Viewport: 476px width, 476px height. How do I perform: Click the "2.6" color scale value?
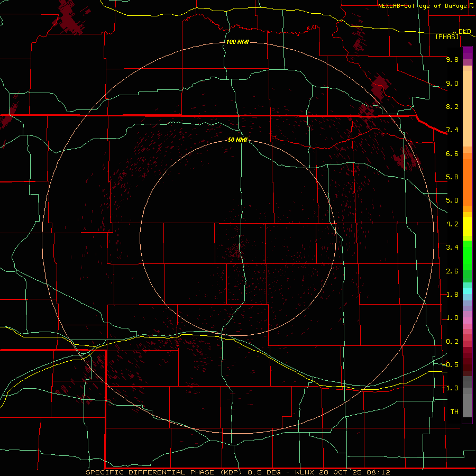[452, 271]
